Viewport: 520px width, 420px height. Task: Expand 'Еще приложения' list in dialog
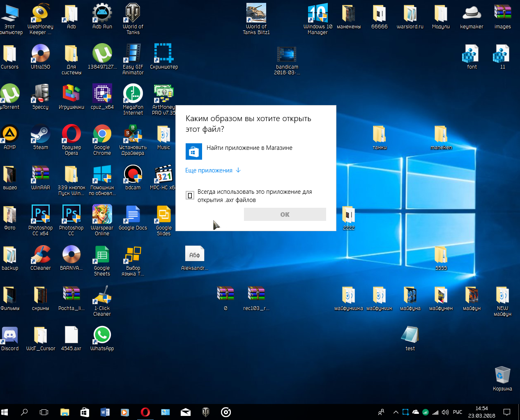click(213, 170)
